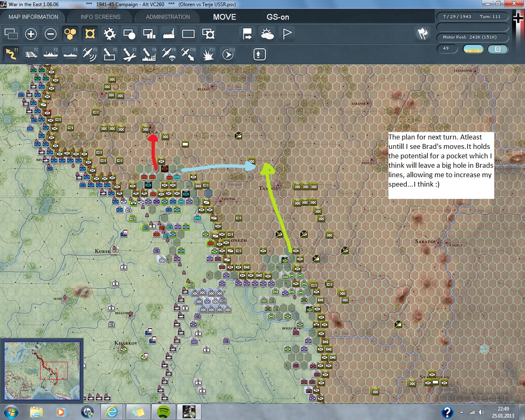This screenshot has width=525, height=420.
Task: Click the Ulyanovsk city label
Action: coord(463,71)
